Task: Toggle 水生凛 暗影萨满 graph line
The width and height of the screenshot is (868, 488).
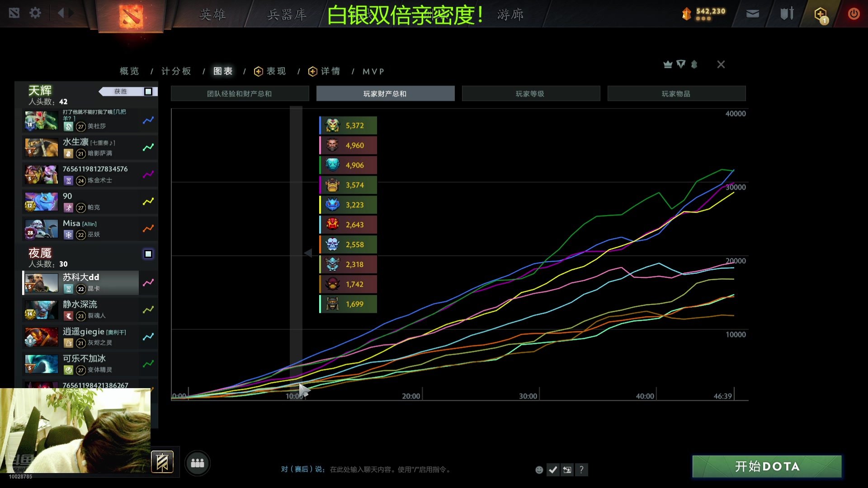Action: pos(148,147)
